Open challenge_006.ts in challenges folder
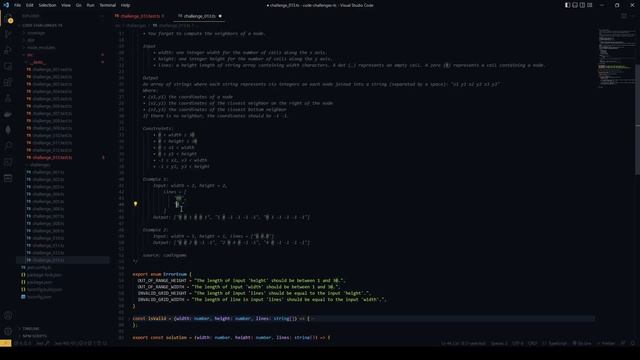The width and height of the screenshot is (640, 360). pyautogui.click(x=48, y=209)
